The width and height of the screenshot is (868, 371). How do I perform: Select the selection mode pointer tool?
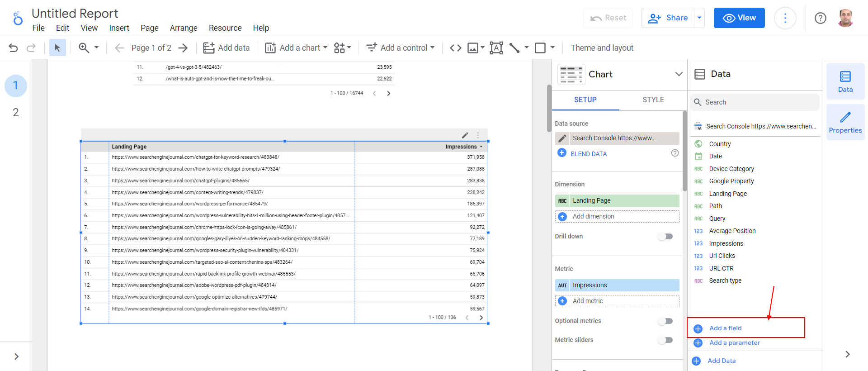(57, 48)
